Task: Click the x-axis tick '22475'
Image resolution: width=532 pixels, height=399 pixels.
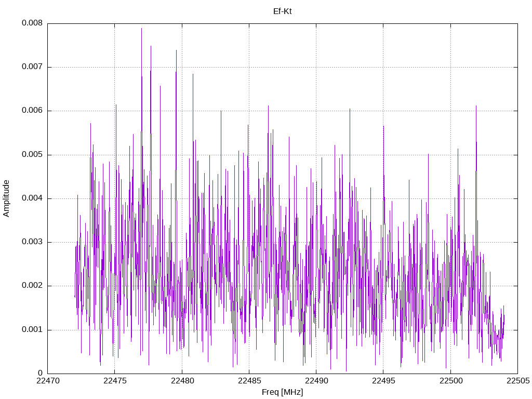Action: [x=115, y=381]
